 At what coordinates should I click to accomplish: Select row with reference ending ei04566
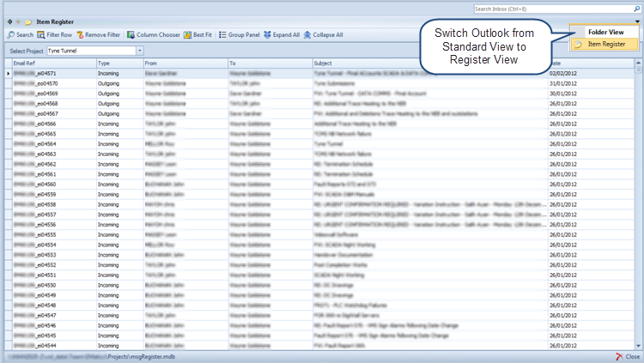point(319,124)
